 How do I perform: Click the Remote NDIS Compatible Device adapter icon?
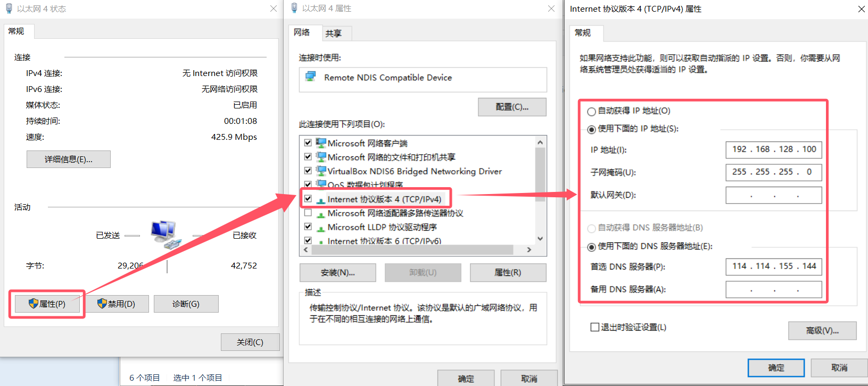tap(310, 77)
